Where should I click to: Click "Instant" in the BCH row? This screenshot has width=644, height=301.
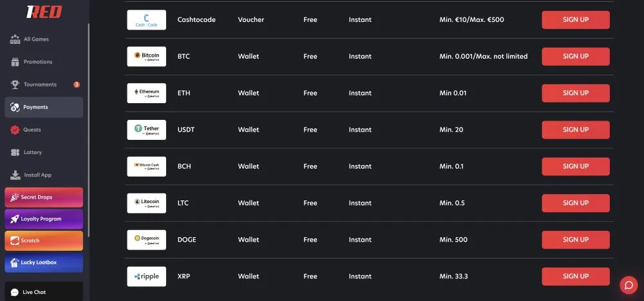360,166
